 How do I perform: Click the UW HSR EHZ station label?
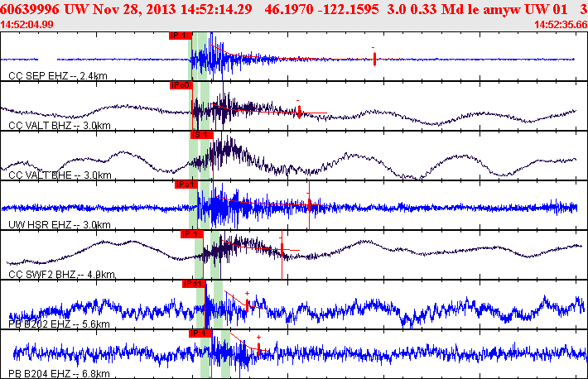[60, 224]
